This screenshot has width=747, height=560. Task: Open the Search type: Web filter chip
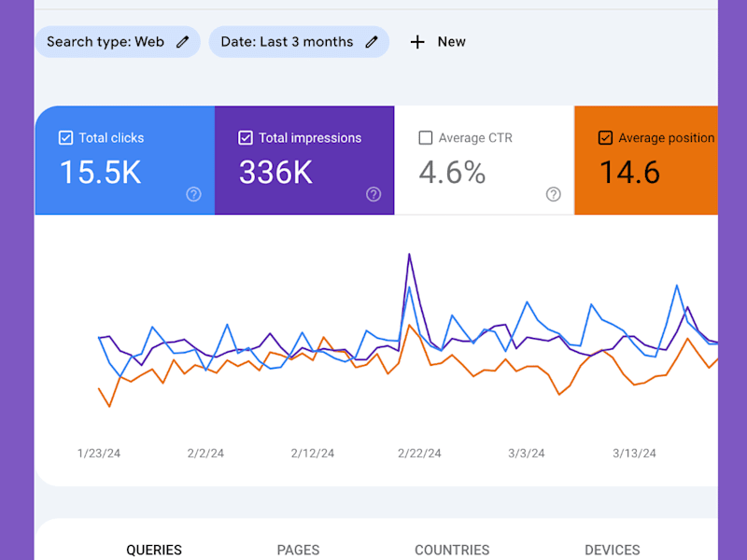118,42
